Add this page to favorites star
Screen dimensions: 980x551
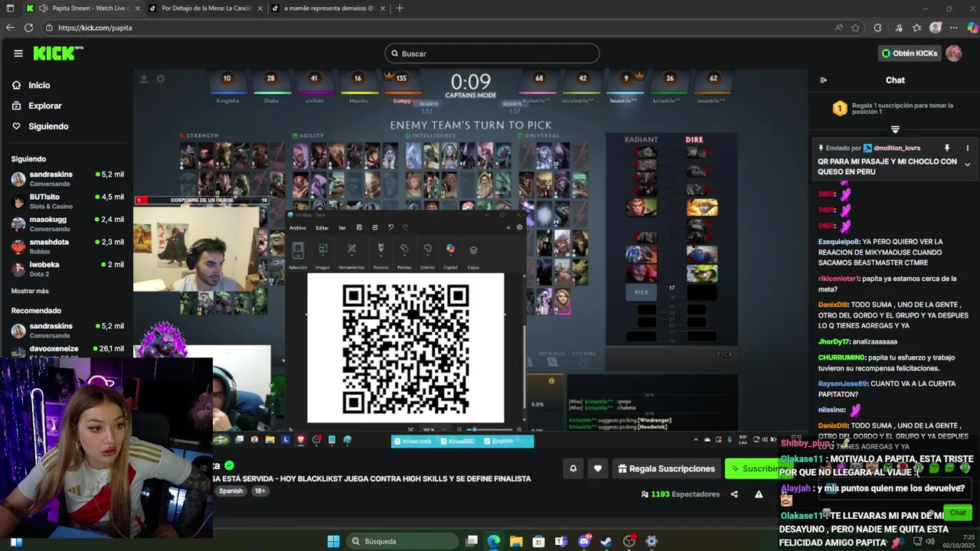pyautogui.click(x=855, y=28)
